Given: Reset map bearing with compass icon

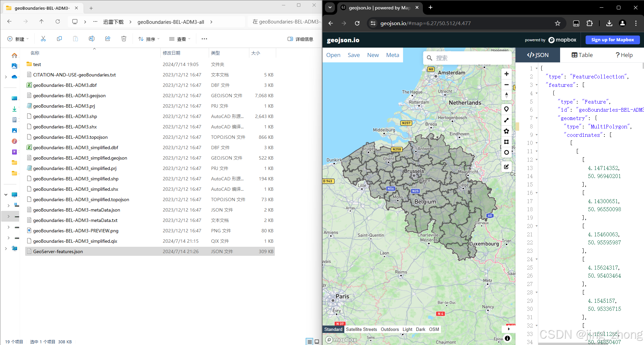Looking at the screenshot, I should click(506, 95).
